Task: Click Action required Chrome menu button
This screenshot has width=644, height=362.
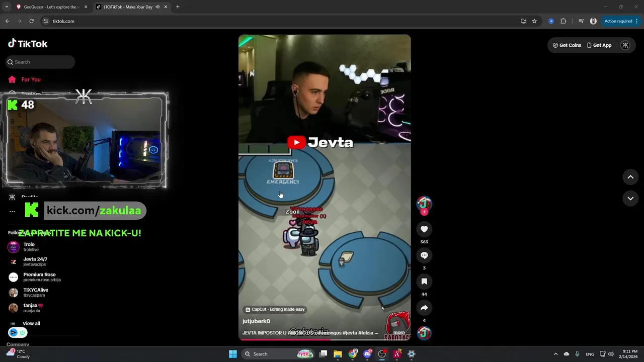Action: coord(621,21)
